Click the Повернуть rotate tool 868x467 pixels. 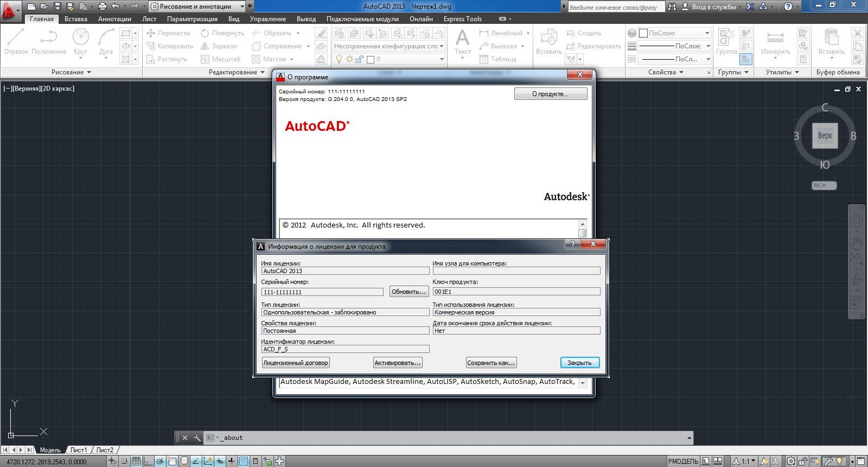tap(222, 33)
